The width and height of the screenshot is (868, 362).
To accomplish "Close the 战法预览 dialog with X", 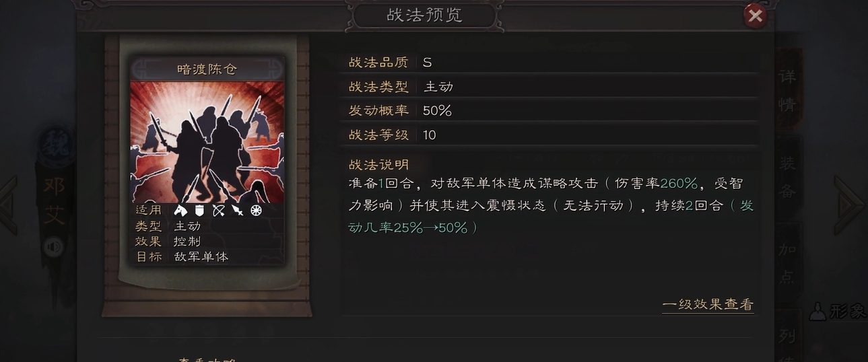I will 755,15.
